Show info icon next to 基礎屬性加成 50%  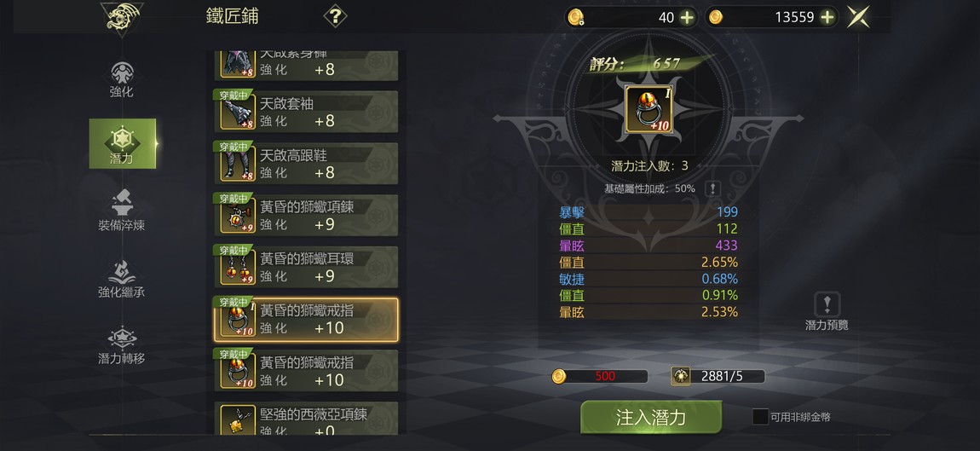(x=712, y=188)
